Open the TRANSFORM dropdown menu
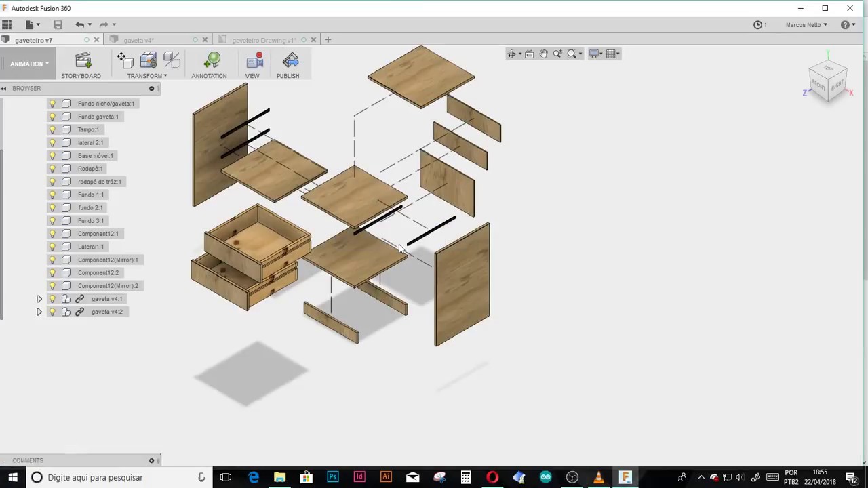Viewport: 868px width, 488px height. (147, 76)
